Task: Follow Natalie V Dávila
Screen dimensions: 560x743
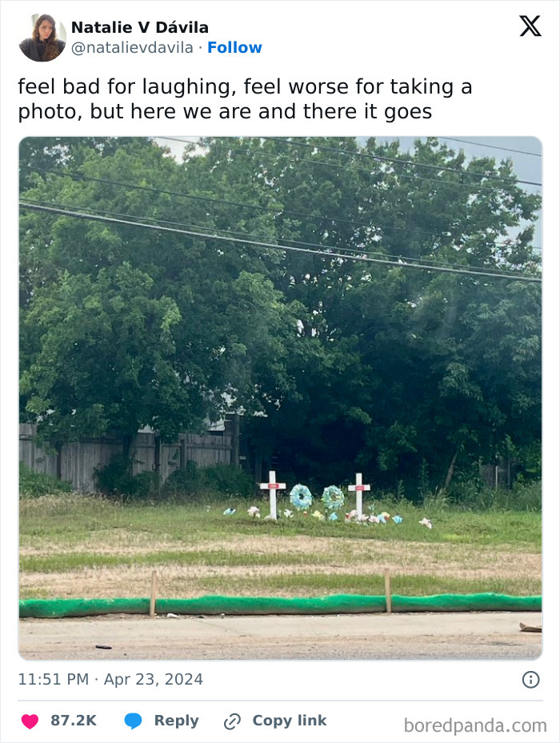Action: tap(234, 47)
